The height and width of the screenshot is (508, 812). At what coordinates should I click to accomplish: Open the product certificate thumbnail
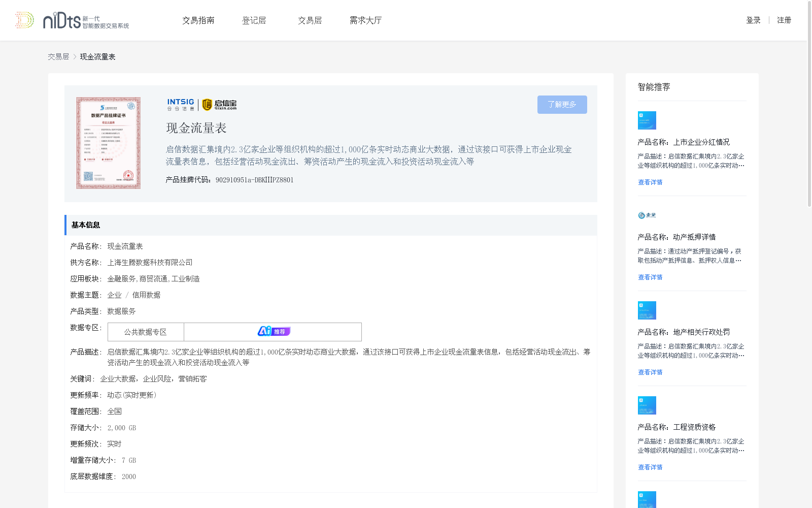click(x=109, y=143)
